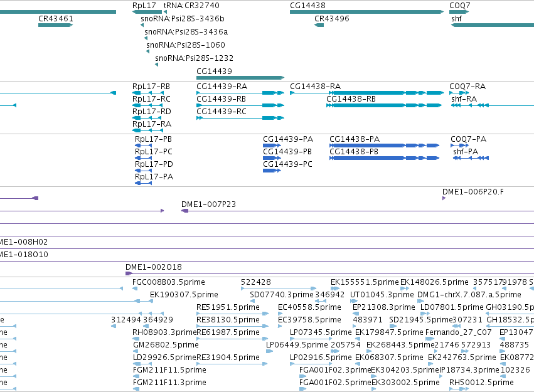Select the CG14438-PA protein label
The height and width of the screenshot is (392, 534).
coord(355,139)
